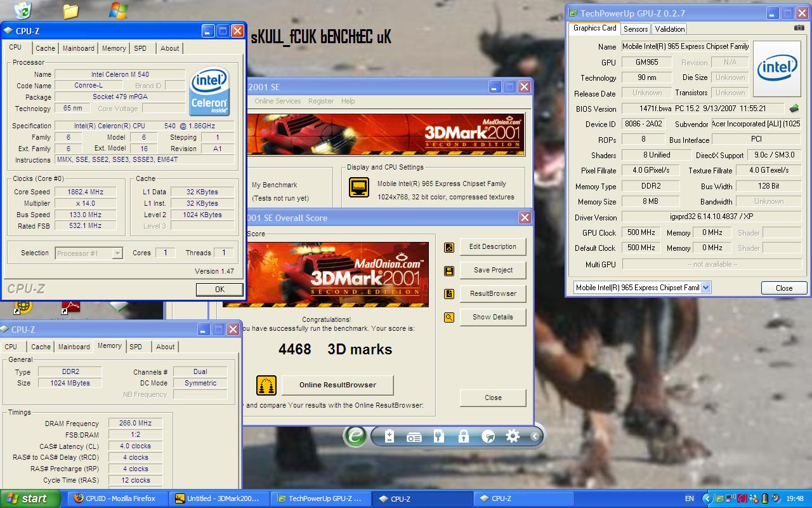Click the GPU-Z screenshot camera icon
The height and width of the screenshot is (508, 812).
click(x=799, y=28)
